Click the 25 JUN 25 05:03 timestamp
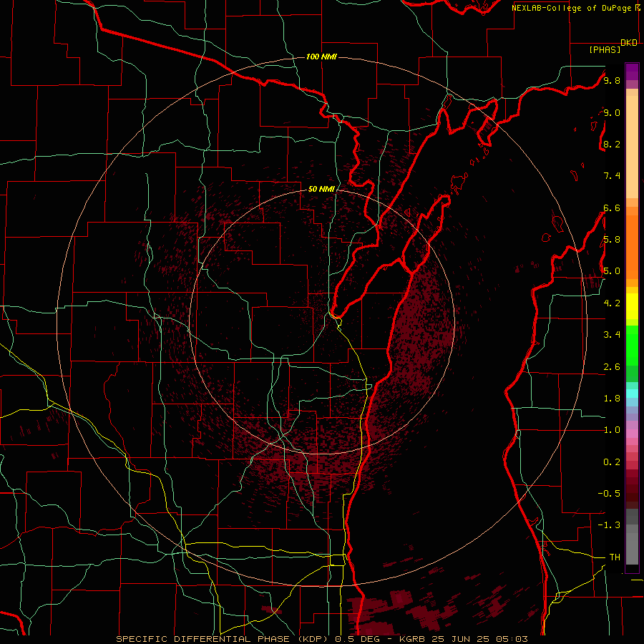644x644 pixels. [x=479, y=639]
